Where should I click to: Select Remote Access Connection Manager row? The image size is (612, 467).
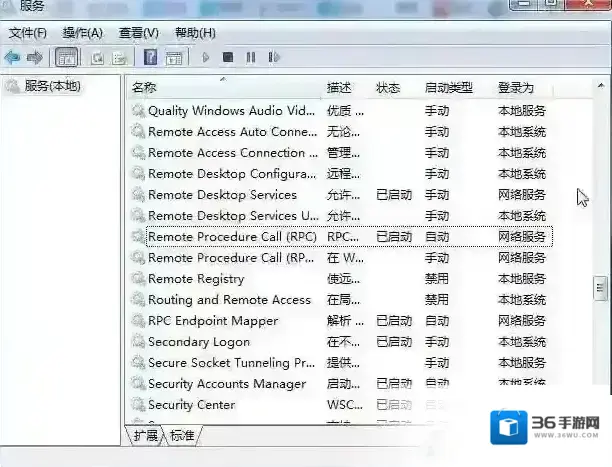[341, 153]
